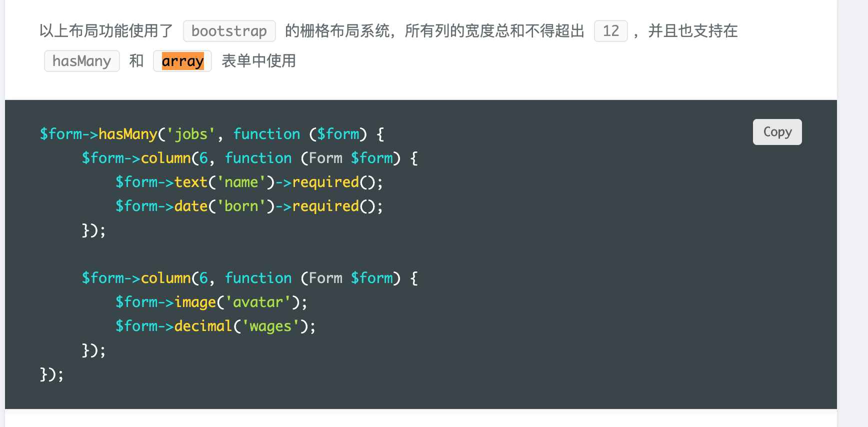Click the image('avatar') line
The height and width of the screenshot is (427, 868).
point(211,302)
